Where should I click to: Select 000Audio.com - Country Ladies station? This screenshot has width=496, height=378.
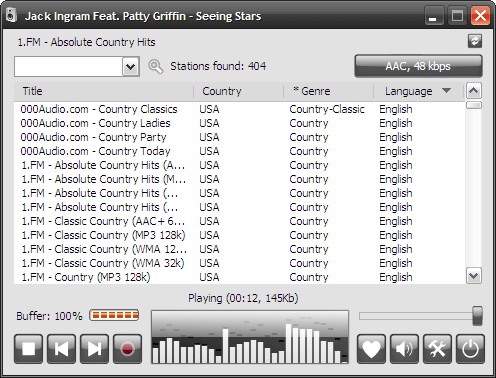click(x=239, y=123)
